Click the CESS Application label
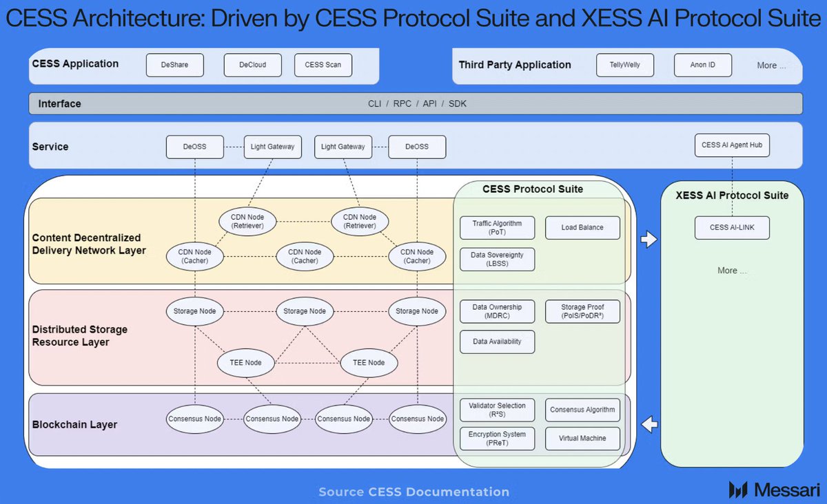827x504 pixels. point(75,64)
